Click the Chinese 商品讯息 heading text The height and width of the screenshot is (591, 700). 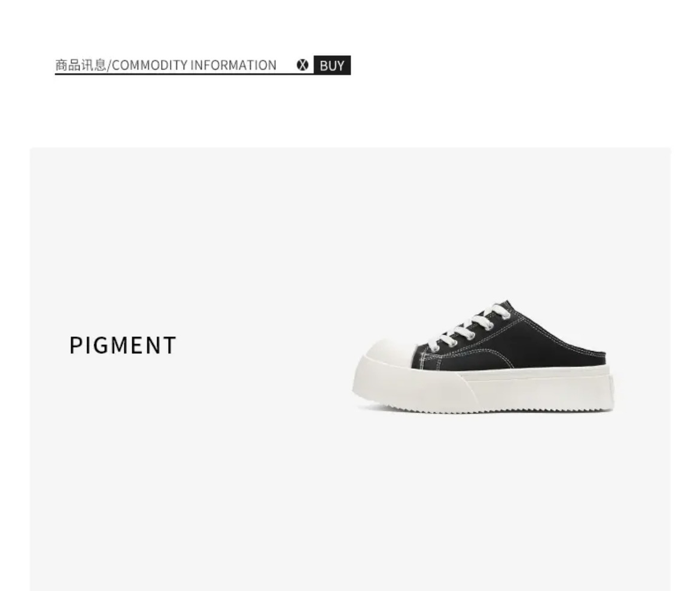coord(81,65)
